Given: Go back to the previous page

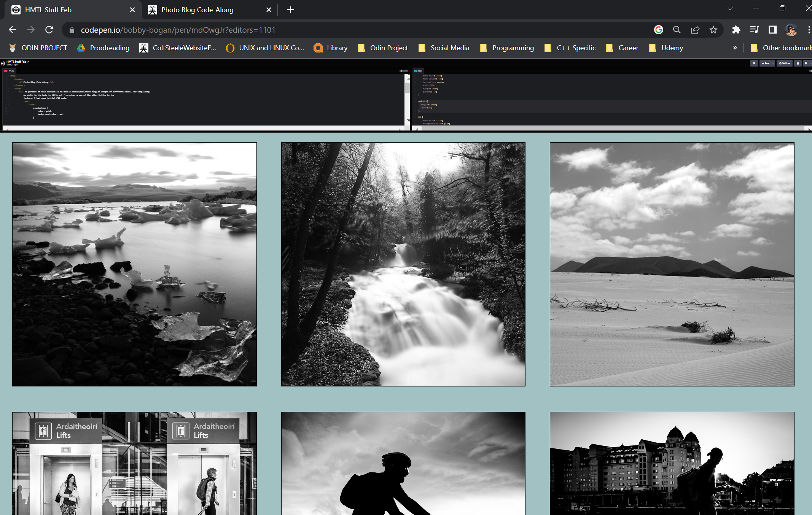Looking at the screenshot, I should click(13, 30).
